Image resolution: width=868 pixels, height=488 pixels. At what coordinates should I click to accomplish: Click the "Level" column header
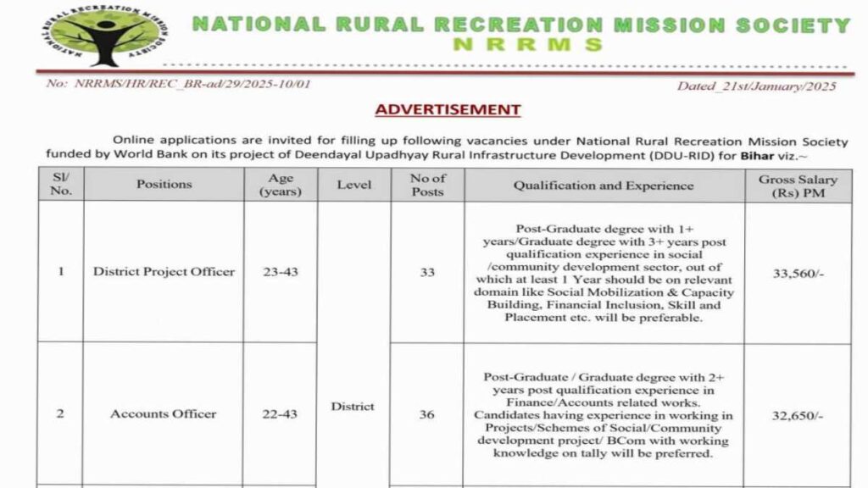tap(354, 185)
